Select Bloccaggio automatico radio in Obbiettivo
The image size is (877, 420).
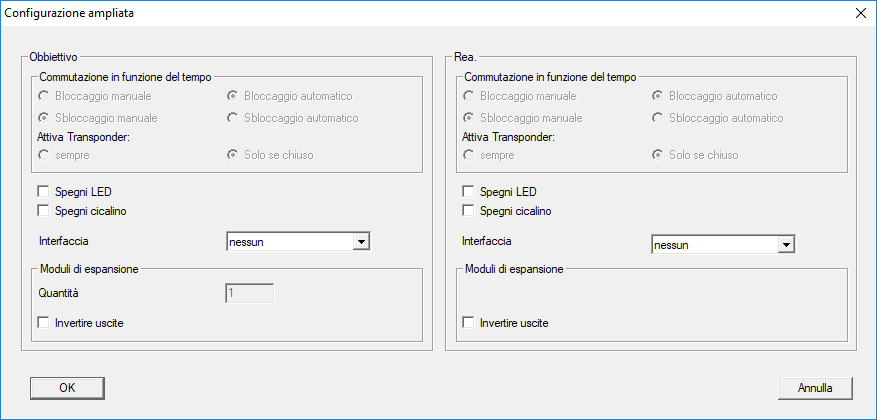232,96
